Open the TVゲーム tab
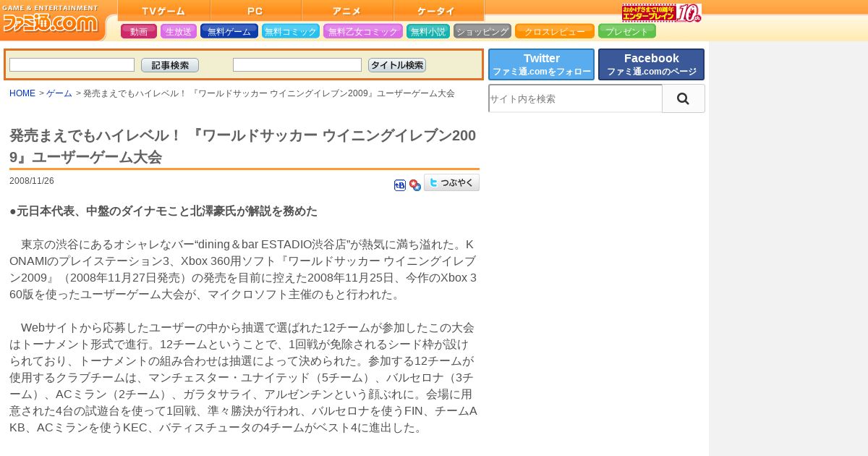This screenshot has height=456, width=868. [x=164, y=11]
